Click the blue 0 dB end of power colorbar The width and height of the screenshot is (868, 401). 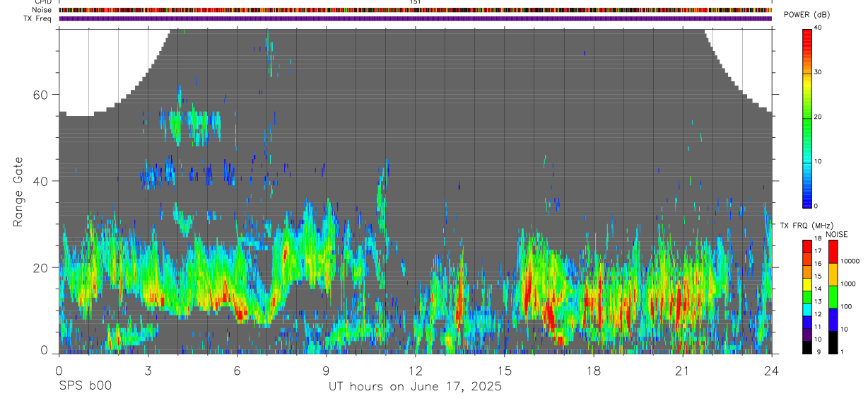(807, 202)
